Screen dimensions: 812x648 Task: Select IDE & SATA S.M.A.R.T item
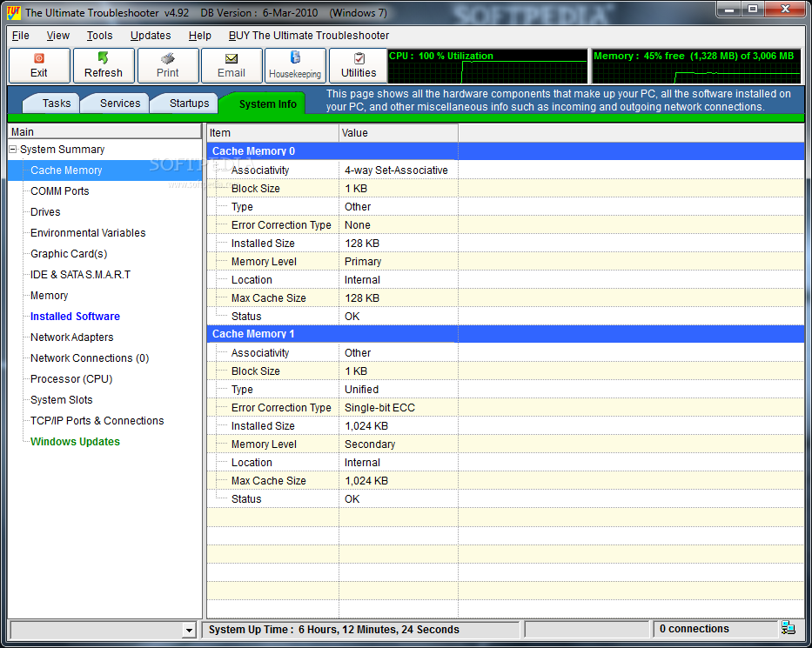pos(80,275)
